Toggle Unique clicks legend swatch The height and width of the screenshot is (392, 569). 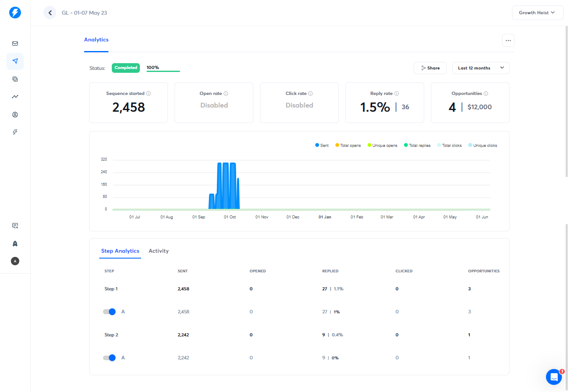(470, 146)
